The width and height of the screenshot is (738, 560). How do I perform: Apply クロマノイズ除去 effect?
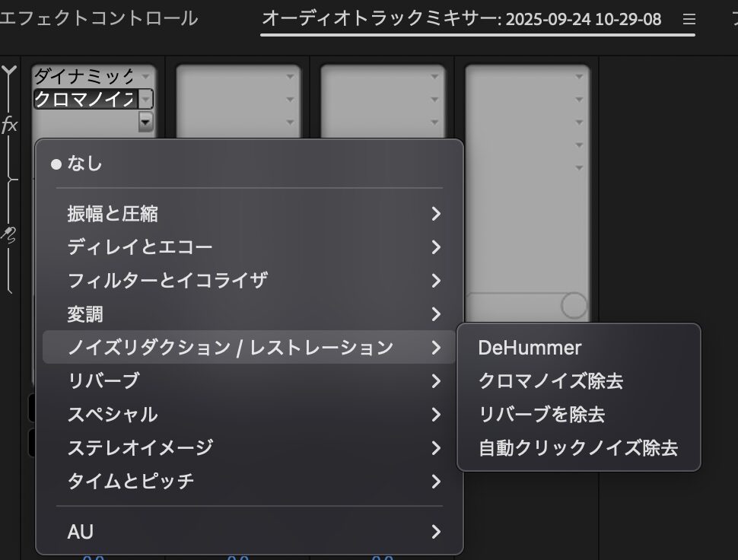(x=551, y=381)
